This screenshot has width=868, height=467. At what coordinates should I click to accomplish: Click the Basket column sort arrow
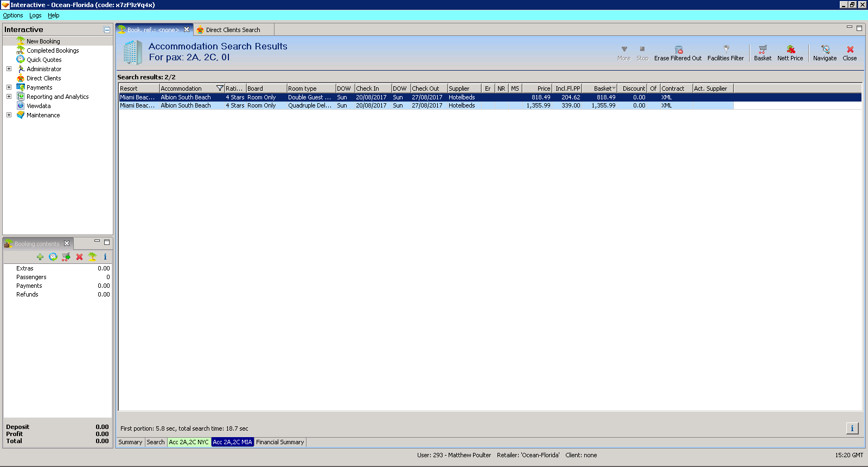[x=614, y=89]
